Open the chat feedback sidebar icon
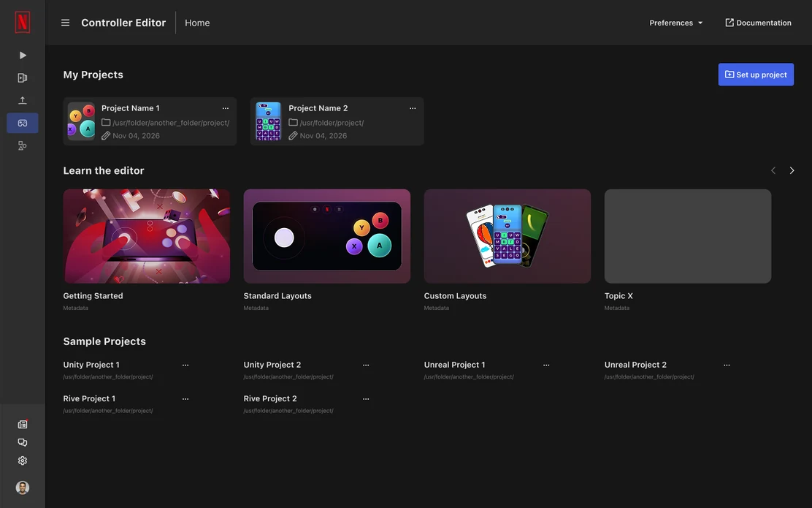The image size is (812, 508). coord(22,442)
